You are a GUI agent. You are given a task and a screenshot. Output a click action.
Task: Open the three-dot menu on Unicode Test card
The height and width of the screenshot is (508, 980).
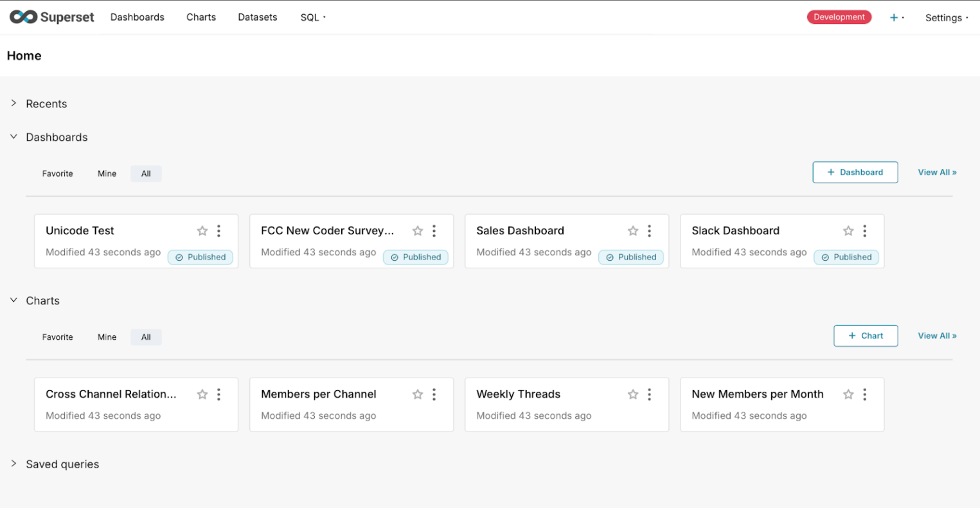point(219,231)
